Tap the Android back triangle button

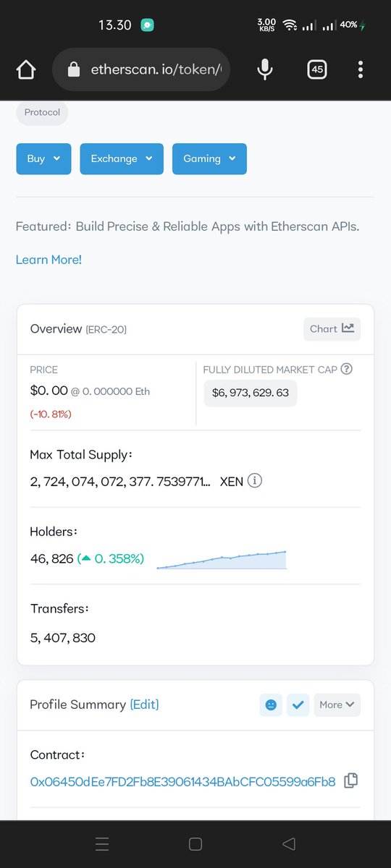tap(288, 844)
